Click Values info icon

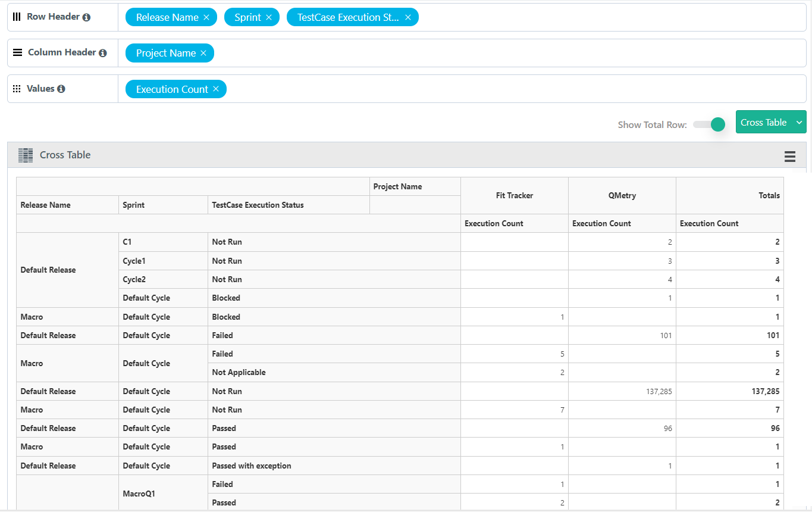click(61, 89)
